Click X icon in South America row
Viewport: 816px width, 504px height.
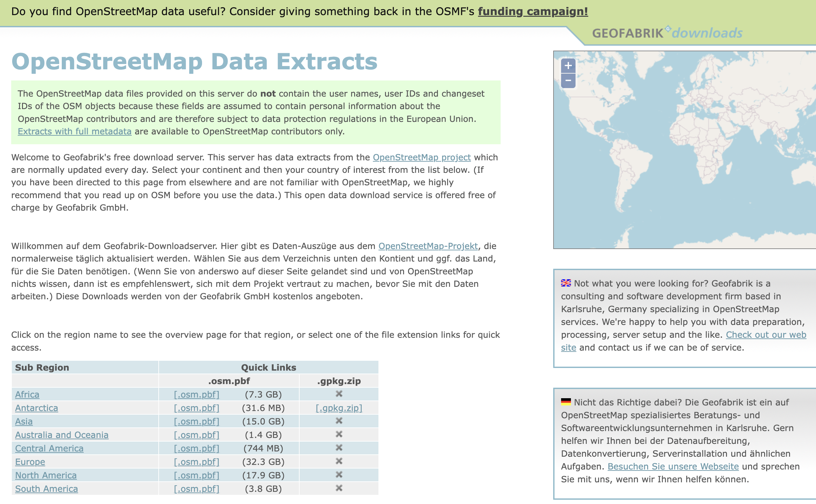coord(339,488)
